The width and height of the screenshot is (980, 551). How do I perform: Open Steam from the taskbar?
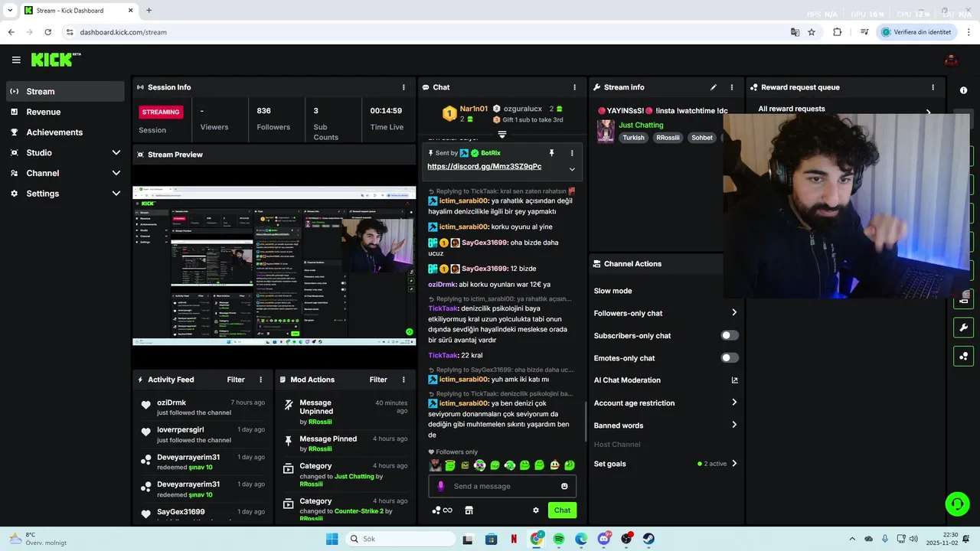point(648,539)
